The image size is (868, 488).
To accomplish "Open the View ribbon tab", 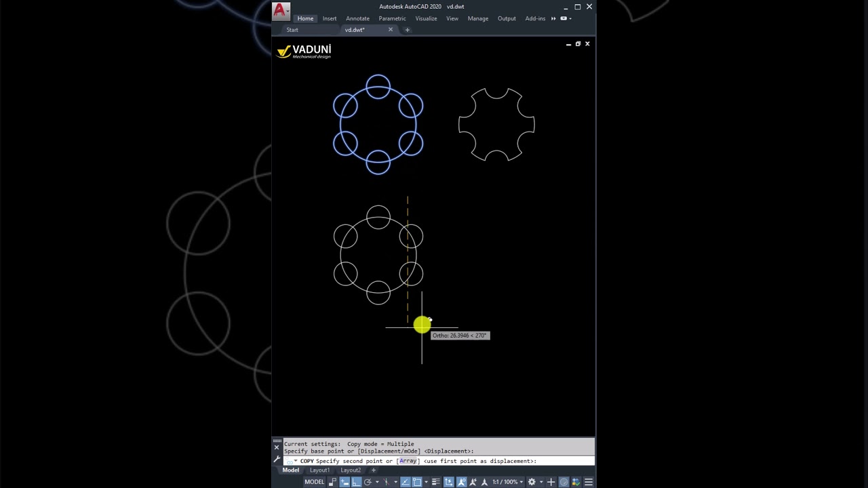I will [x=452, y=18].
